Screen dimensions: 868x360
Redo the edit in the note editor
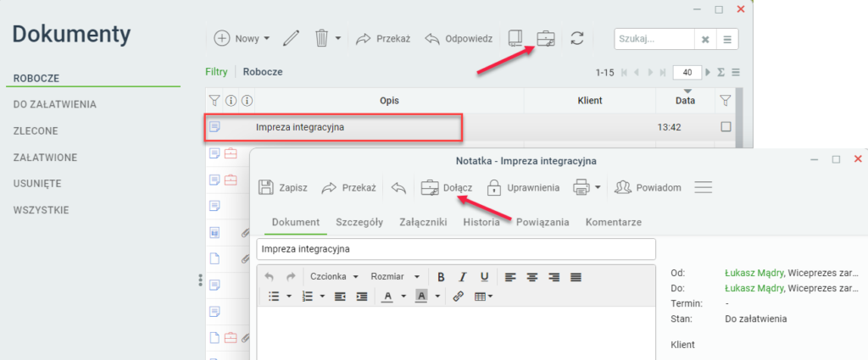[290, 276]
